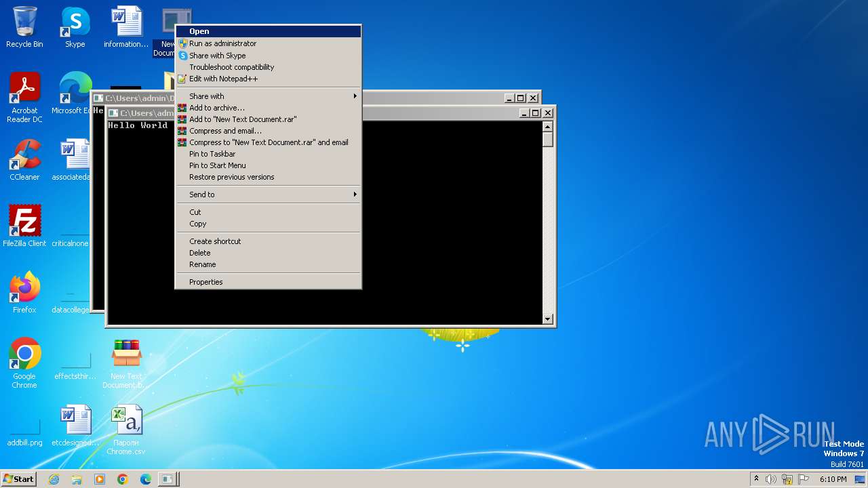Show hidden system tray icons
This screenshot has height=488, width=868.
click(756, 479)
